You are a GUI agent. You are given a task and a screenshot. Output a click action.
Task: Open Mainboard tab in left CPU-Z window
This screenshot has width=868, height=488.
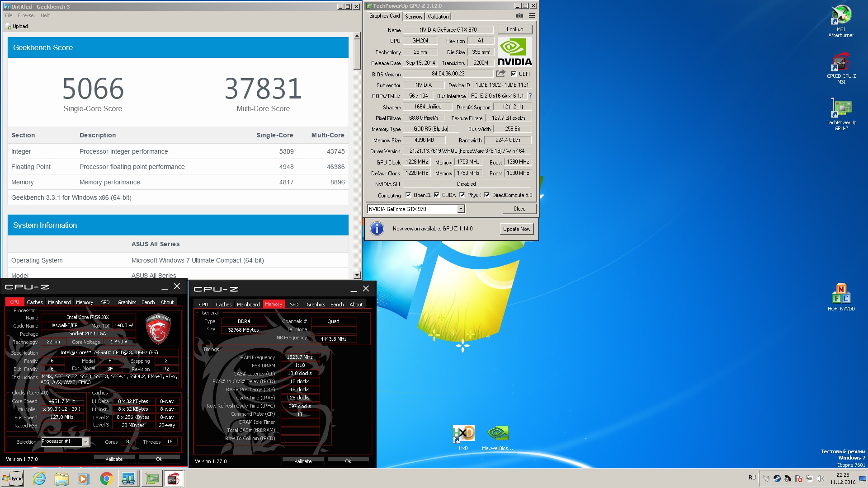[59, 302]
